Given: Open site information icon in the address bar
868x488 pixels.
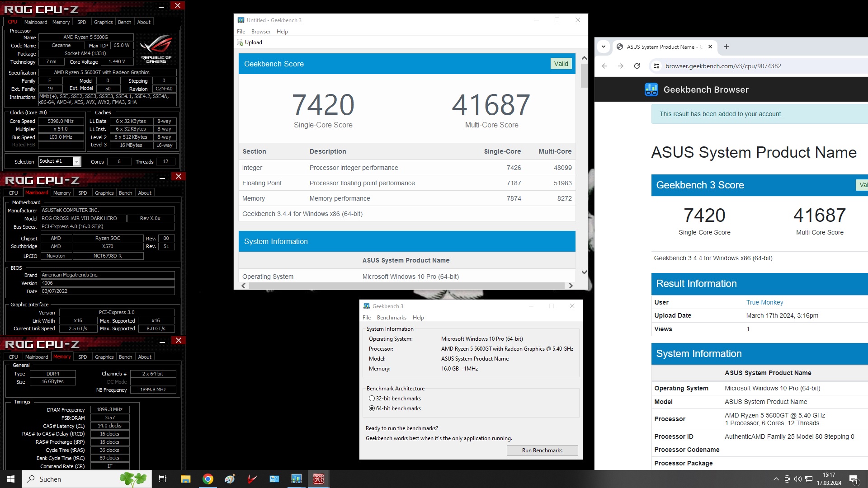Looking at the screenshot, I should click(x=656, y=66).
